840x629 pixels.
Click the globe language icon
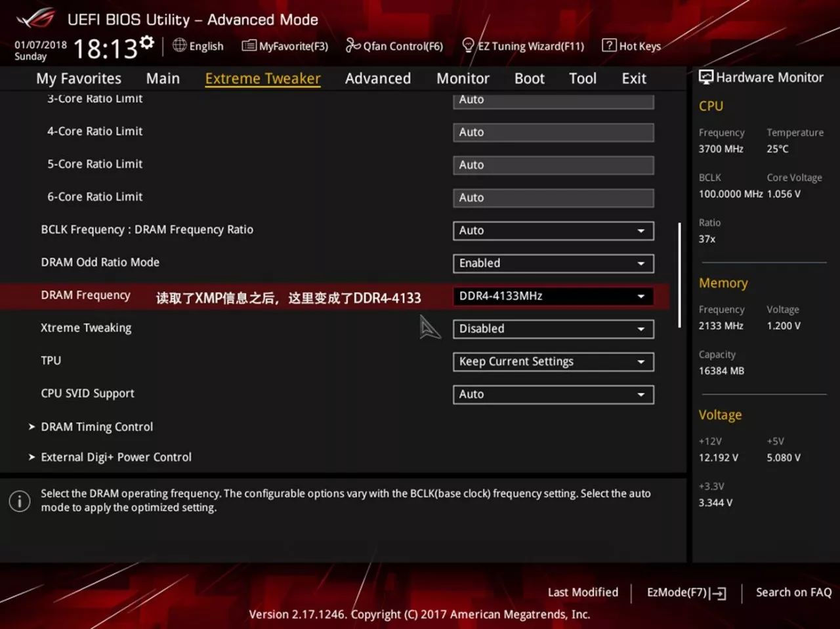tap(179, 45)
